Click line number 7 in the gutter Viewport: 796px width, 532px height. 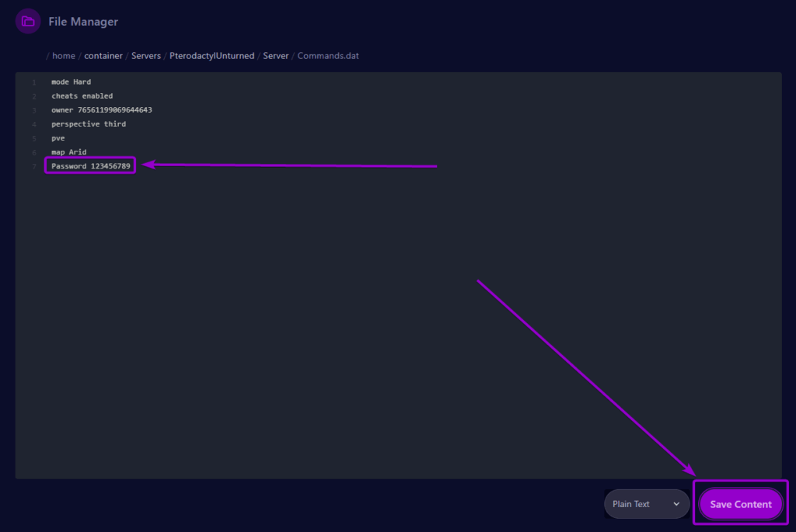(34, 166)
